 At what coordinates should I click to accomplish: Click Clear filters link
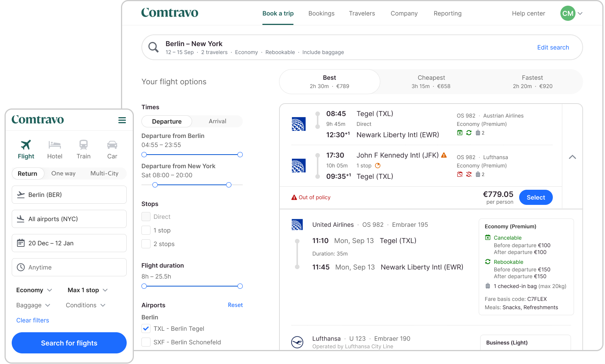click(x=33, y=320)
